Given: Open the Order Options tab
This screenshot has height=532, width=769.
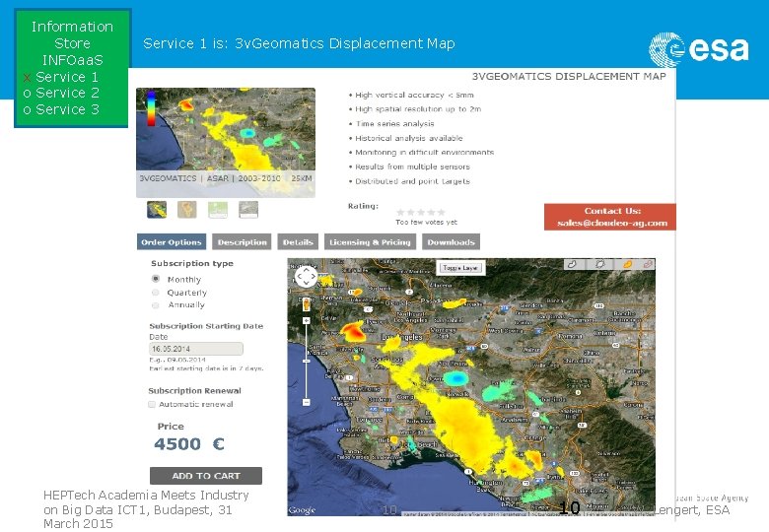Looking at the screenshot, I should point(172,242).
